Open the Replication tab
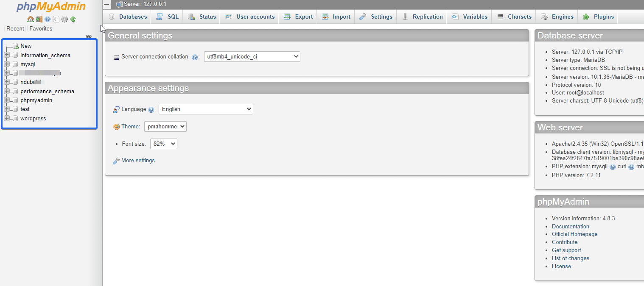 (422, 17)
